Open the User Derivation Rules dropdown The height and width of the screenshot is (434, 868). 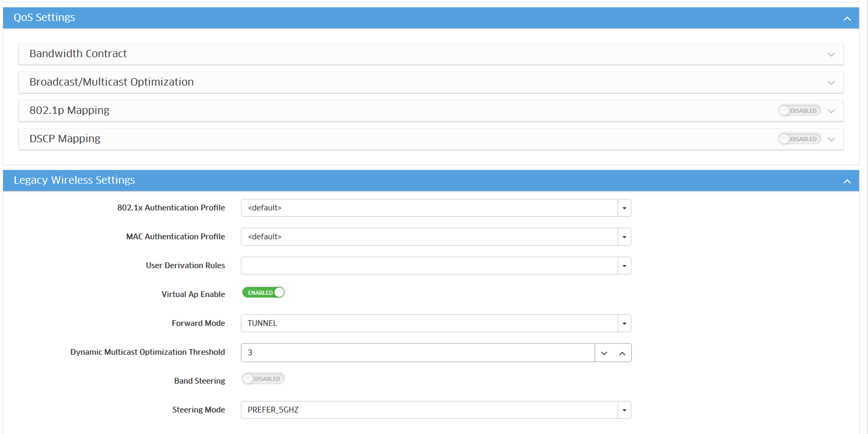point(624,266)
